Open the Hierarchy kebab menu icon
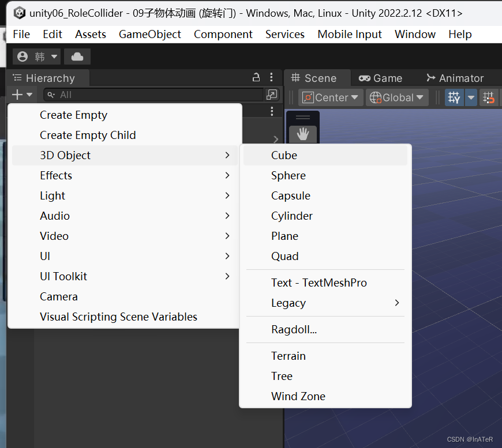The height and width of the screenshot is (448, 502). pos(271,77)
